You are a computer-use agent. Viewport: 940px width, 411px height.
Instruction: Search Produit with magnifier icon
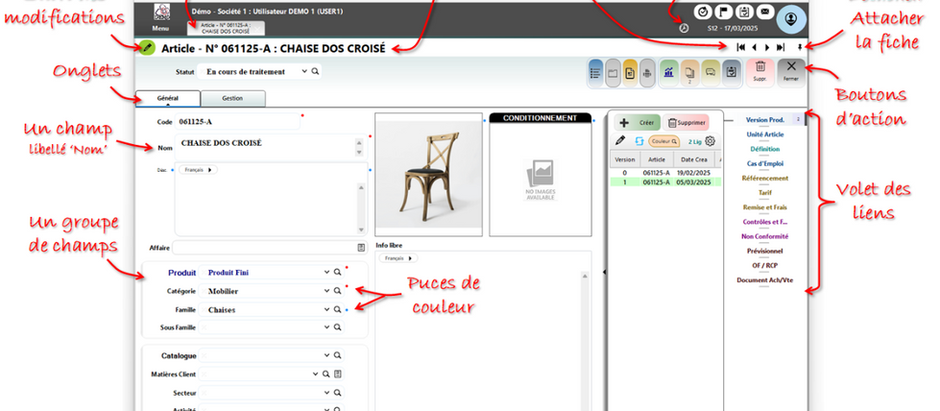338,273
